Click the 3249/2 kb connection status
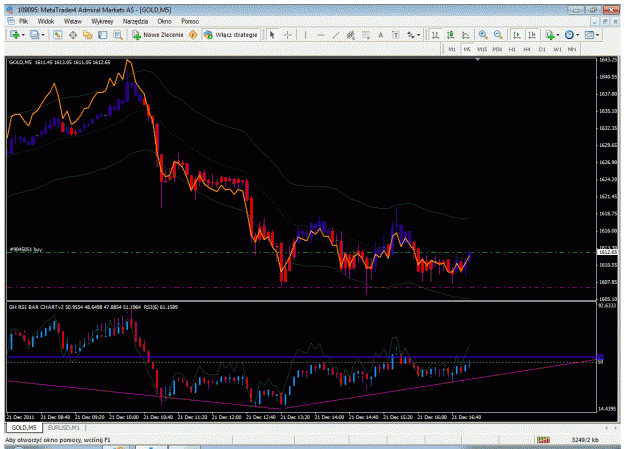 pyautogui.click(x=585, y=440)
